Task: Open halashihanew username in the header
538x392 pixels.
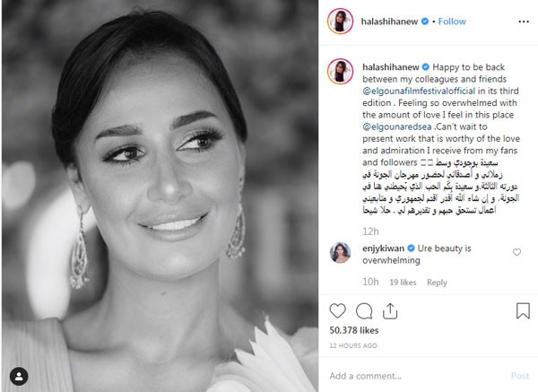Action: [x=389, y=22]
